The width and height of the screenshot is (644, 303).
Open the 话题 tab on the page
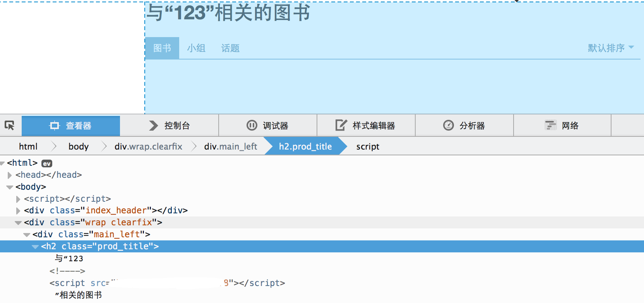[230, 48]
